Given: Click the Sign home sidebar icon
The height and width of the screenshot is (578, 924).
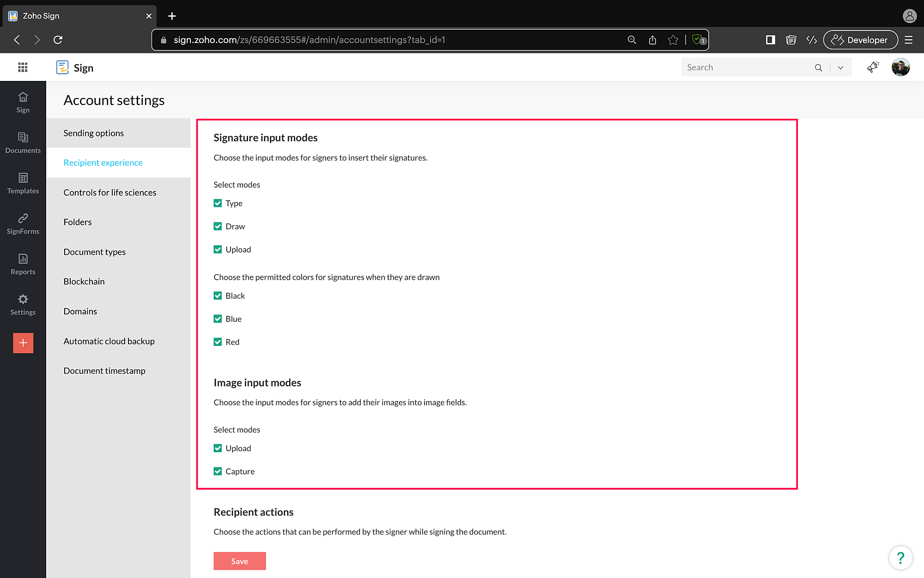Looking at the screenshot, I should tap(23, 102).
